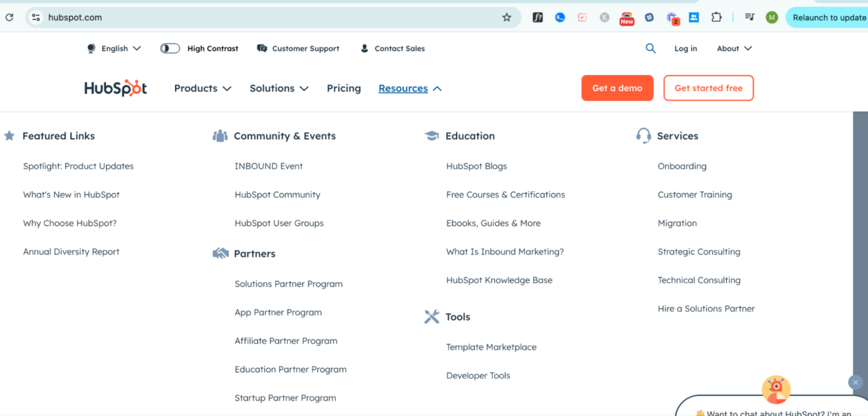Open the browser media controls icon
The image size is (868, 416).
(x=750, y=17)
